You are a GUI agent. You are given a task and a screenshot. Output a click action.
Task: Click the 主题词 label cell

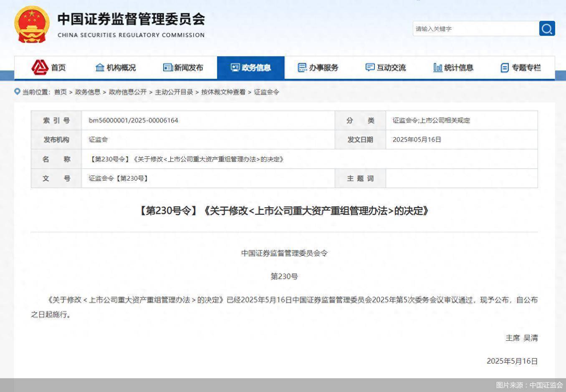(x=360, y=178)
